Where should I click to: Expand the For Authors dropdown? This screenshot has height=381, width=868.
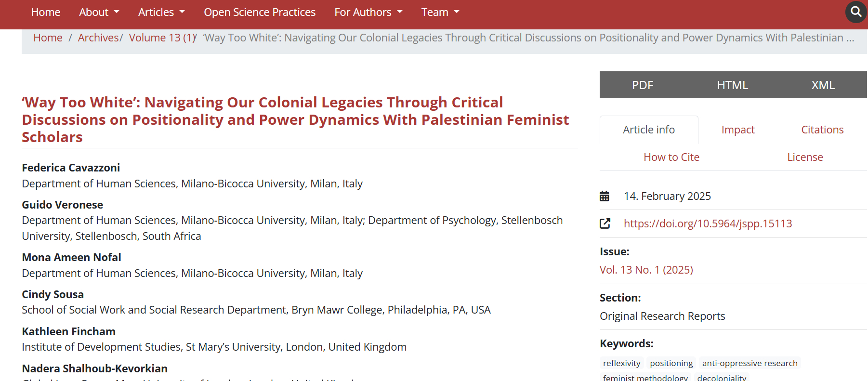pos(368,12)
